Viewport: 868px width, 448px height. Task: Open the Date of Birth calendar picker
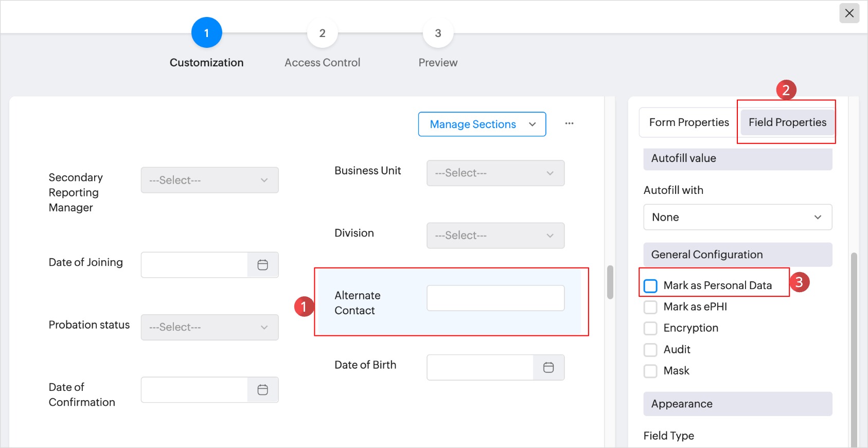click(548, 367)
